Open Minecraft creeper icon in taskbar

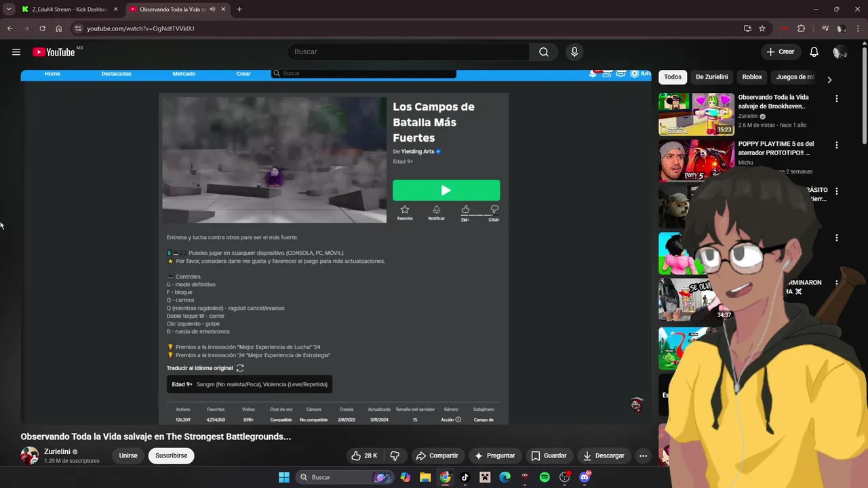[x=485, y=477]
